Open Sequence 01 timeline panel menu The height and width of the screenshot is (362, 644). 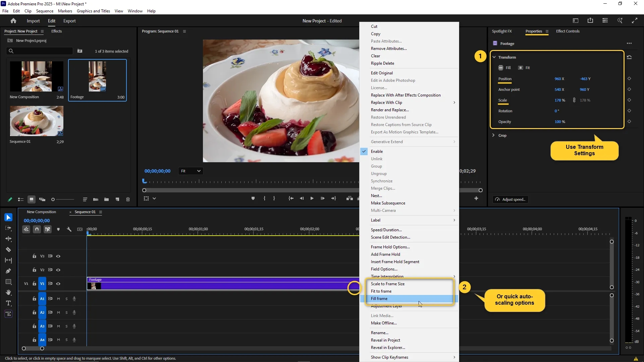(x=101, y=212)
